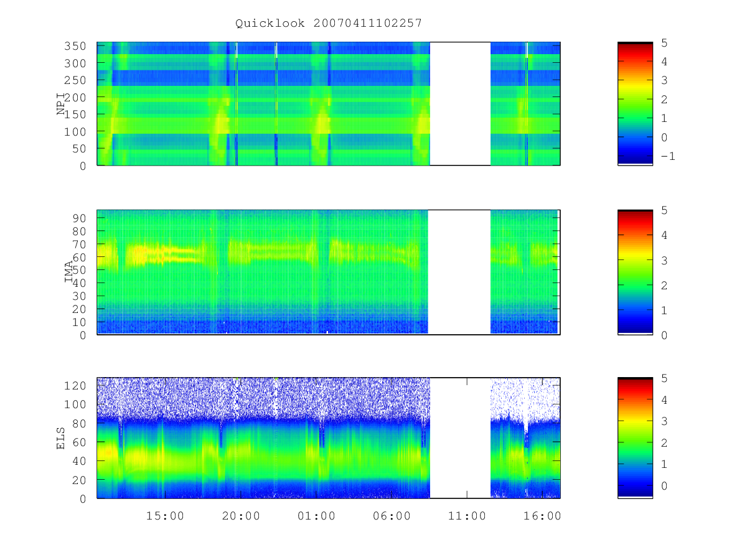Click the 70 tick on IMA axis
Image resolution: width=747 pixels, height=560 pixels.
(80, 244)
